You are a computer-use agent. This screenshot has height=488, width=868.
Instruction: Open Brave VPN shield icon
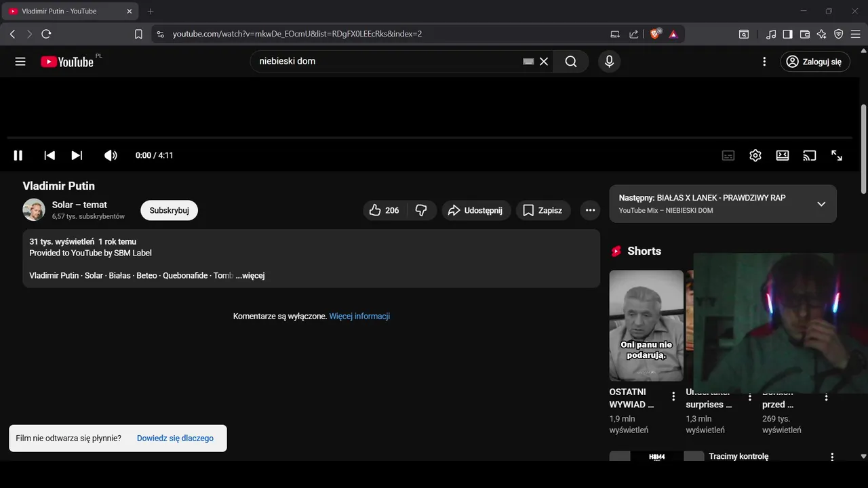pyautogui.click(x=838, y=34)
